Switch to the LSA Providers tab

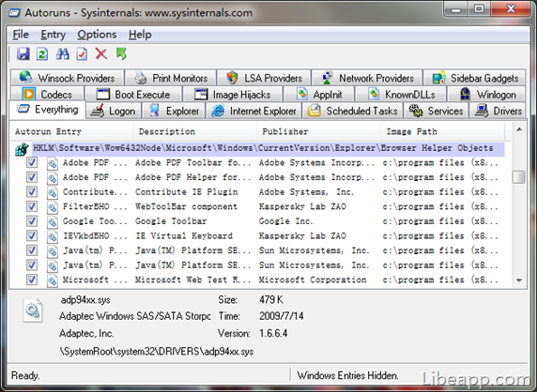[x=264, y=78]
